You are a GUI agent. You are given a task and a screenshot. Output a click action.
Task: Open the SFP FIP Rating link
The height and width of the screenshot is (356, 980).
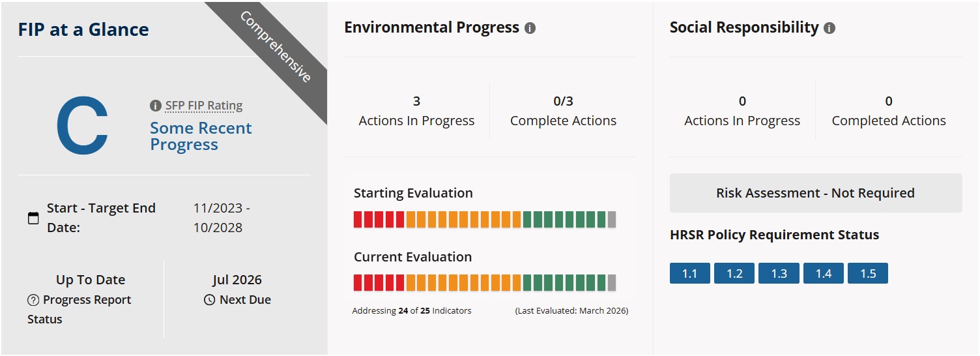tap(203, 106)
